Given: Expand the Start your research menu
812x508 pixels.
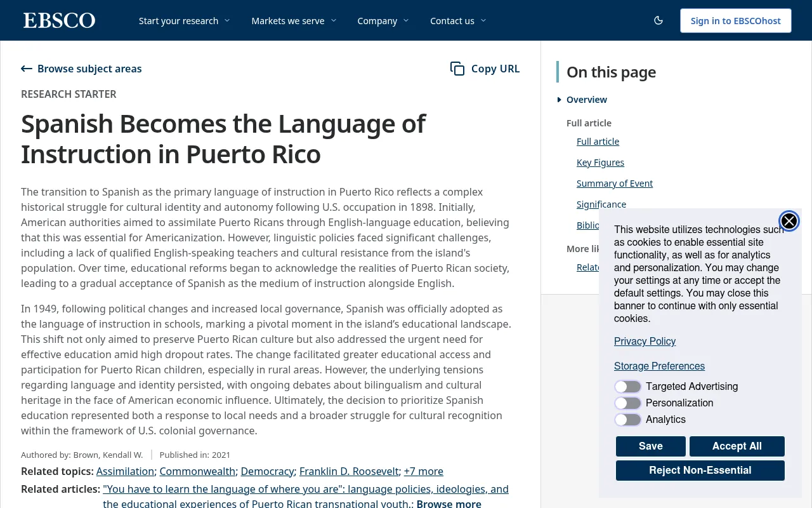Looking at the screenshot, I should [184, 20].
